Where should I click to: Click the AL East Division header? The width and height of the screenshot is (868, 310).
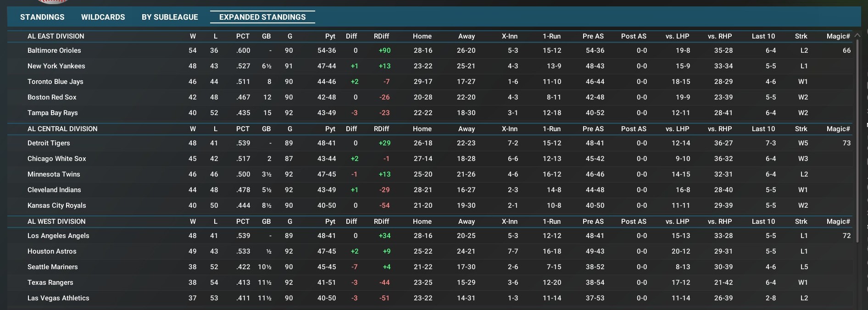(56, 36)
